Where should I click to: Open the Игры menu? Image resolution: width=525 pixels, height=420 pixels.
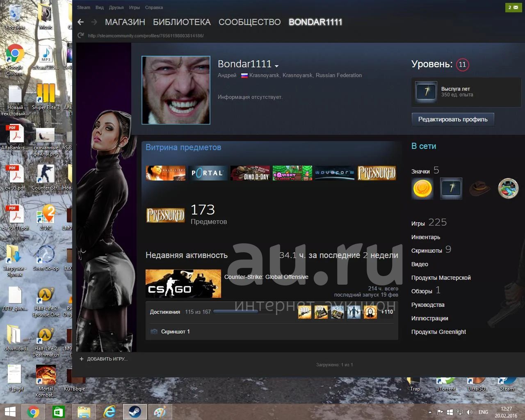click(135, 7)
